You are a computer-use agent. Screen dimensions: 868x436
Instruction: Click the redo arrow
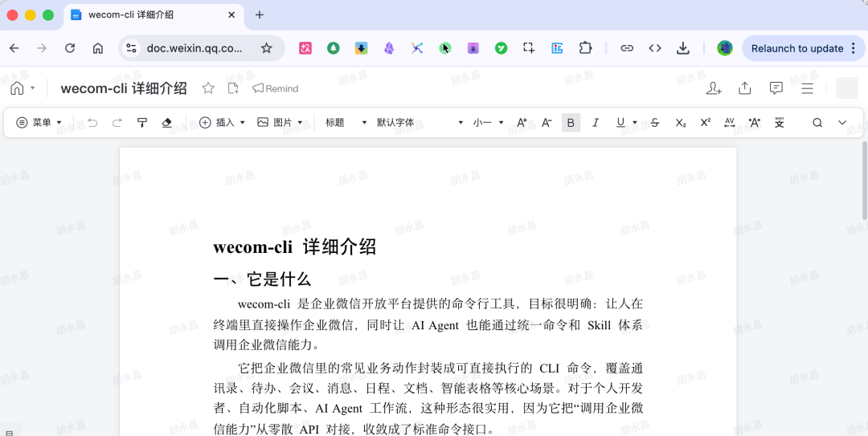click(117, 123)
